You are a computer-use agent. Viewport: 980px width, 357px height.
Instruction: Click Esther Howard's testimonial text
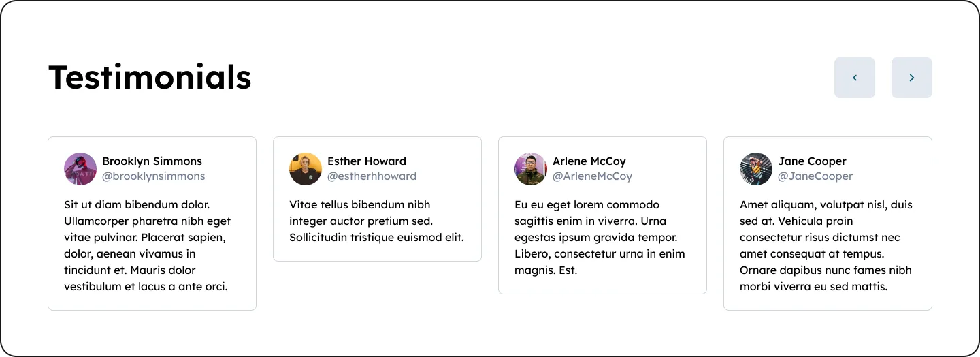(376, 221)
